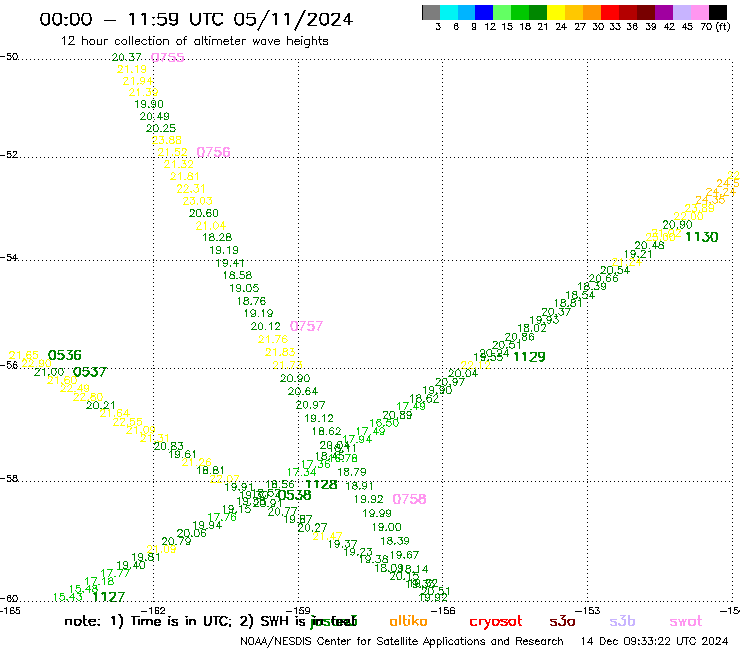Select the s3b satellite legend label
Image resolution: width=740 pixels, height=650 pixels.
[622, 622]
